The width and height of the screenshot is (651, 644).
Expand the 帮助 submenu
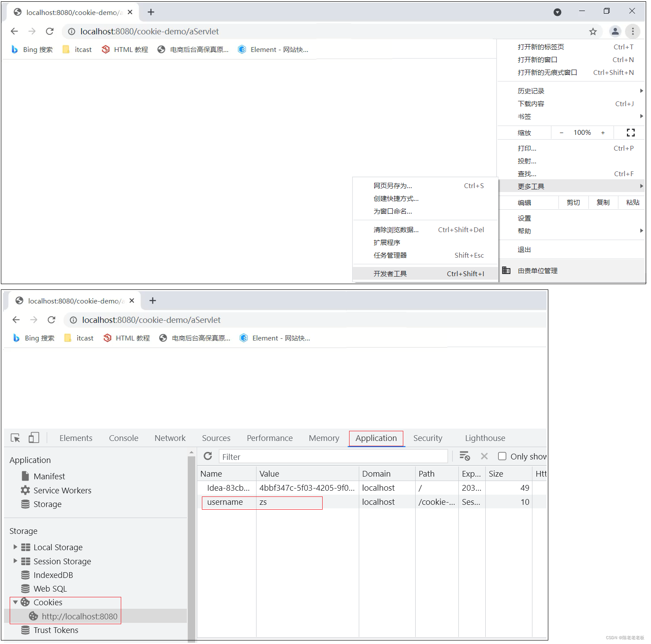click(x=571, y=231)
